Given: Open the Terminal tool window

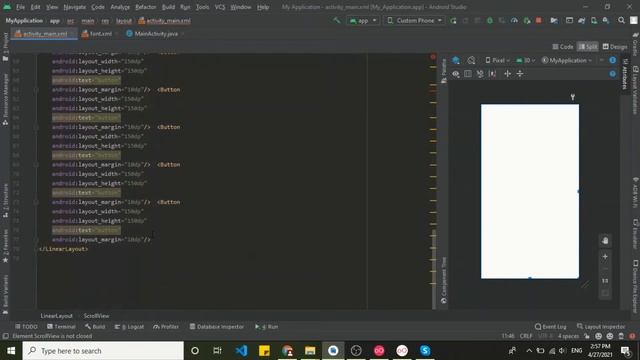Looking at the screenshot, I should pos(61,327).
